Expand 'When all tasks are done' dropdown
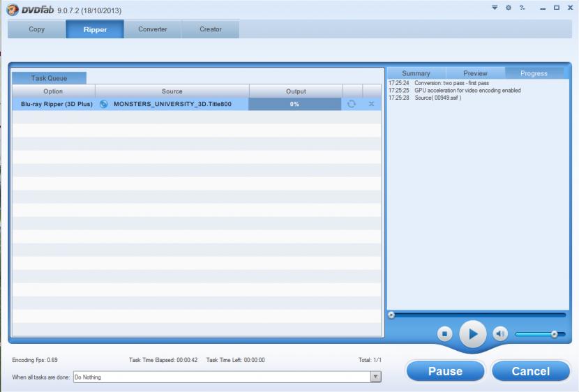The width and height of the screenshot is (579, 392). point(376,377)
